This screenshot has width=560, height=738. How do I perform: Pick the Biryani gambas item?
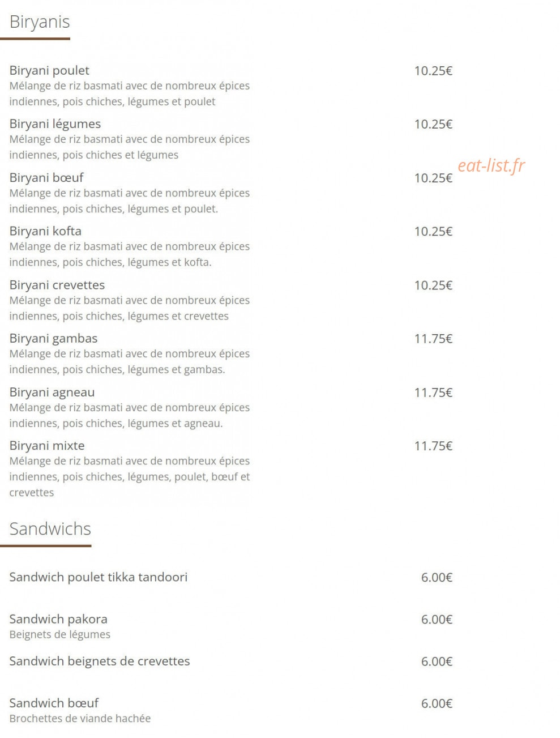coord(53,339)
